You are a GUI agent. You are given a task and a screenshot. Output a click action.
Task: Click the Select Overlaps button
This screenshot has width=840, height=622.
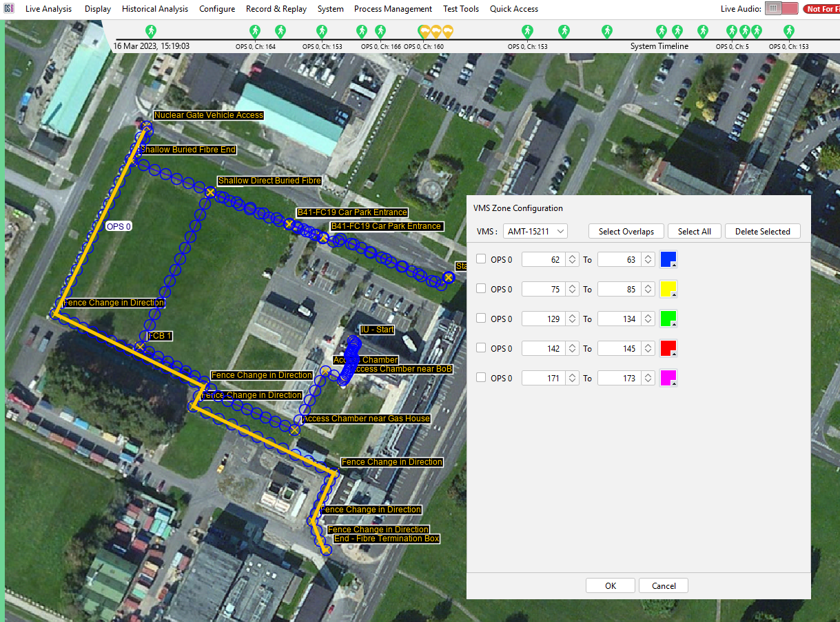coord(626,231)
